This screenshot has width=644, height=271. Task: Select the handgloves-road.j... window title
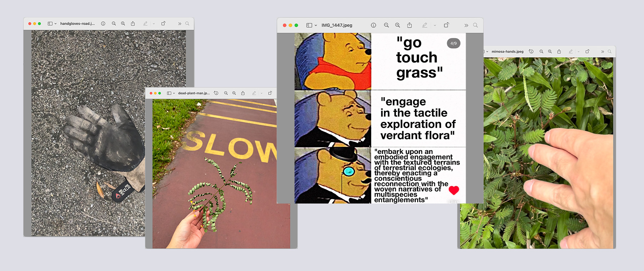pos(78,24)
